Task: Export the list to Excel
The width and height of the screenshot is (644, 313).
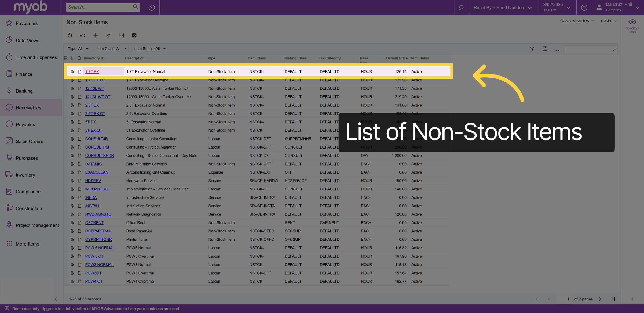Action: [134, 35]
